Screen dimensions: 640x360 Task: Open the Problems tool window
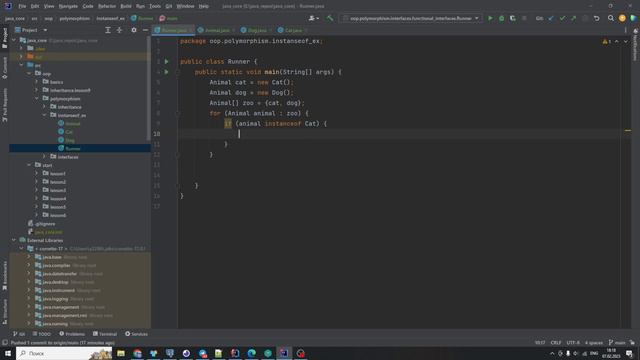coord(72,334)
